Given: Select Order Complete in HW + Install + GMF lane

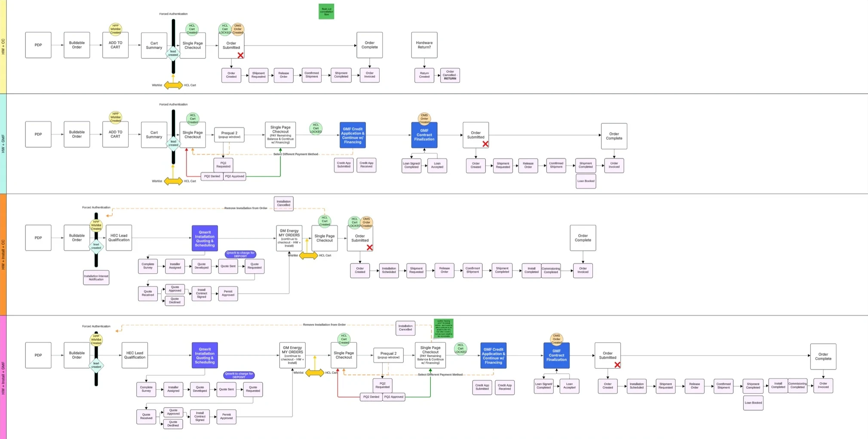Looking at the screenshot, I should tap(823, 357).
